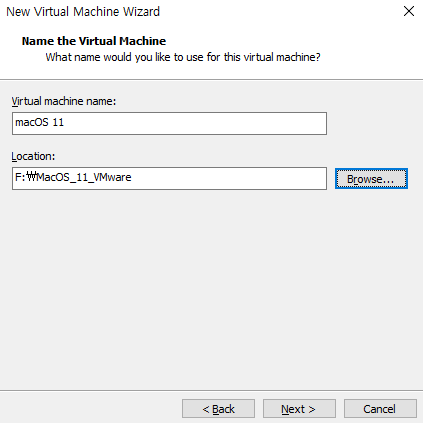This screenshot has height=423, width=423.
Task: Click the 'Location:' label
Action: click(x=33, y=156)
